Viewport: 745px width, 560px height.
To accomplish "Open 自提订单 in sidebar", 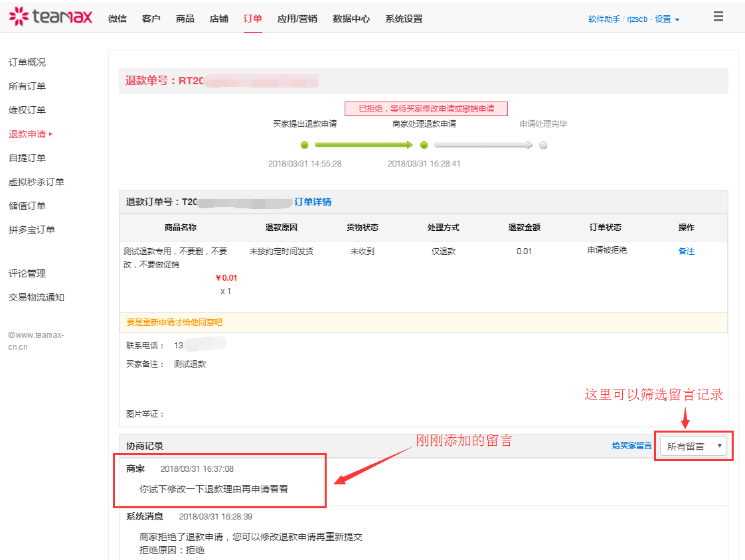I will click(27, 158).
